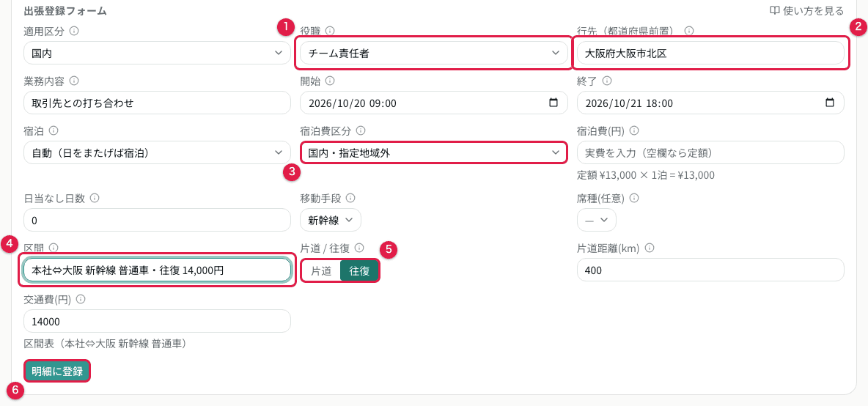This screenshot has height=406, width=868.
Task: Click the 宿泊費(円) input field
Action: tap(711, 152)
